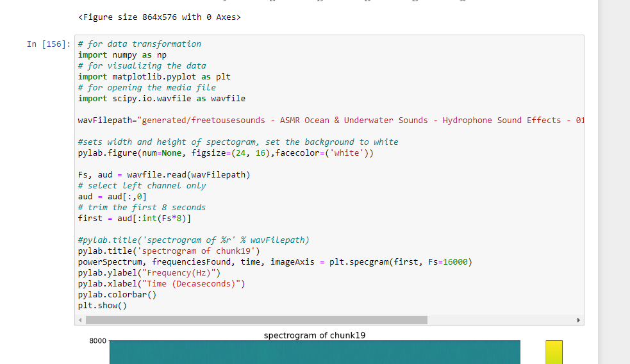
Task: Click the 'import scipy.io.wavfile as wavfile' line
Action: 162,99
